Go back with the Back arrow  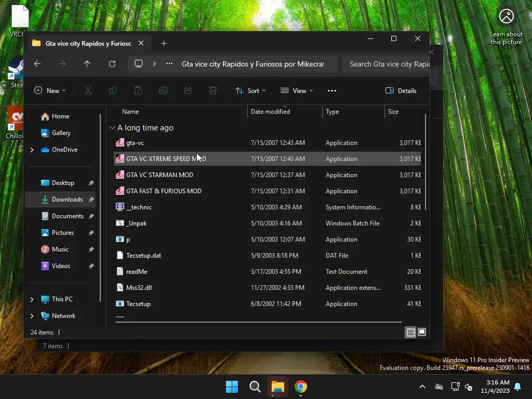point(37,64)
